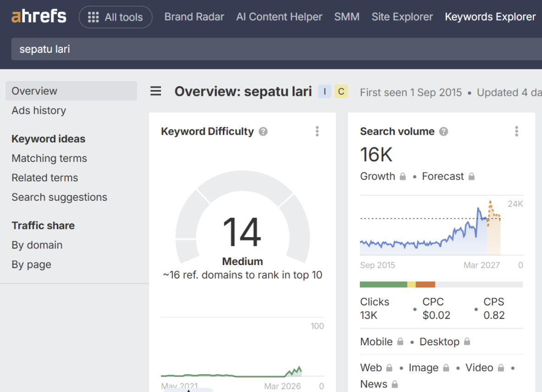This screenshot has width=542, height=392.
Task: Open the All tools grid menu
Action: 116,17
